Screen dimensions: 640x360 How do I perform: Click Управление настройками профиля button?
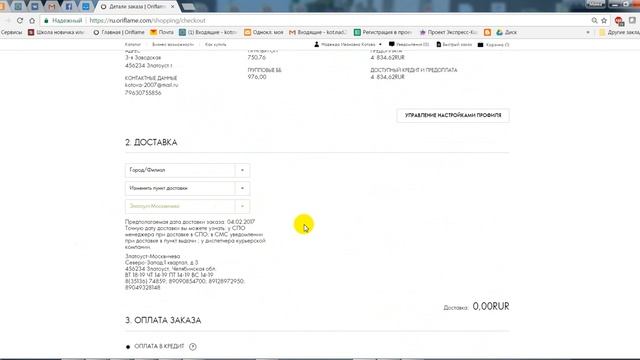pos(453,116)
